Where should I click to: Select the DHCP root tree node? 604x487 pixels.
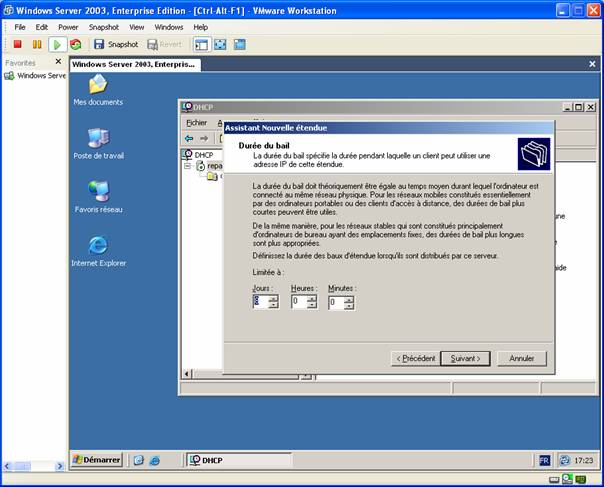click(x=199, y=155)
